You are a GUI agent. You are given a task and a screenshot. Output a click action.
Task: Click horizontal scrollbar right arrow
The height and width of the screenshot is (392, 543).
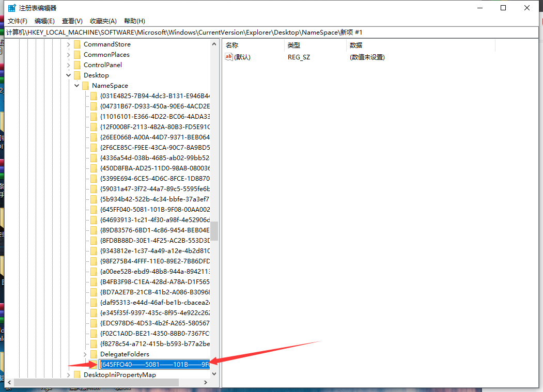point(205,383)
